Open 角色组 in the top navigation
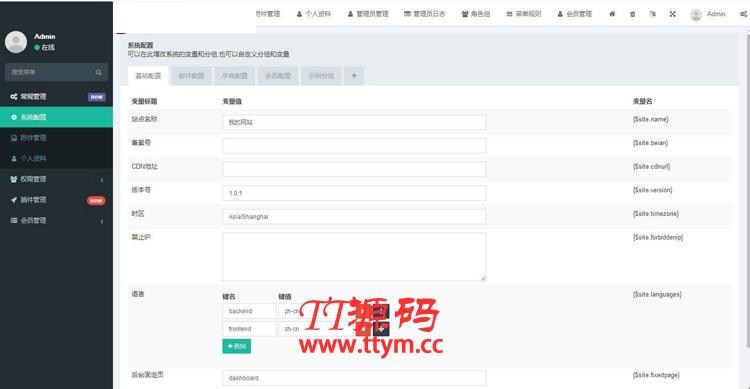The width and height of the screenshot is (750, 389). pyautogui.click(x=476, y=14)
